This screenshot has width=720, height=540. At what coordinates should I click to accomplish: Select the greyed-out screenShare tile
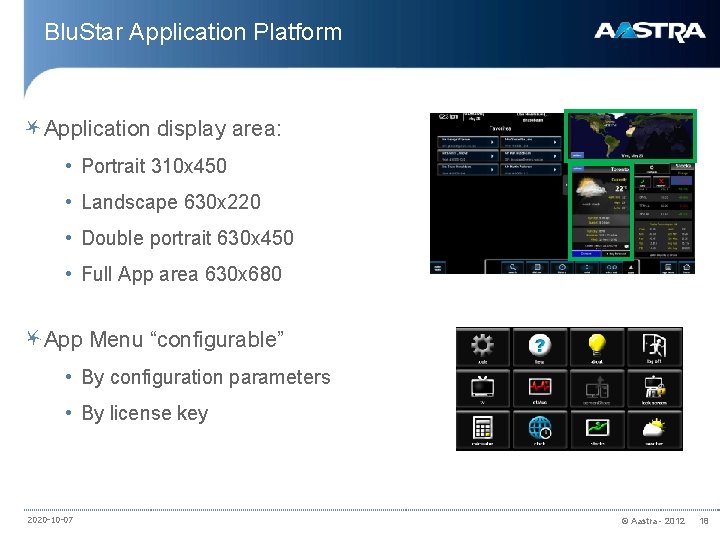click(596, 388)
